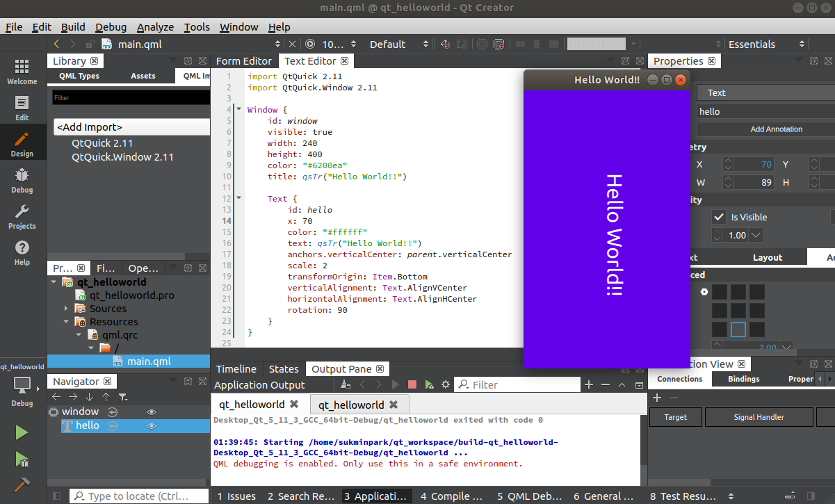
Task: Open Application Output settings gear
Action: point(446,384)
